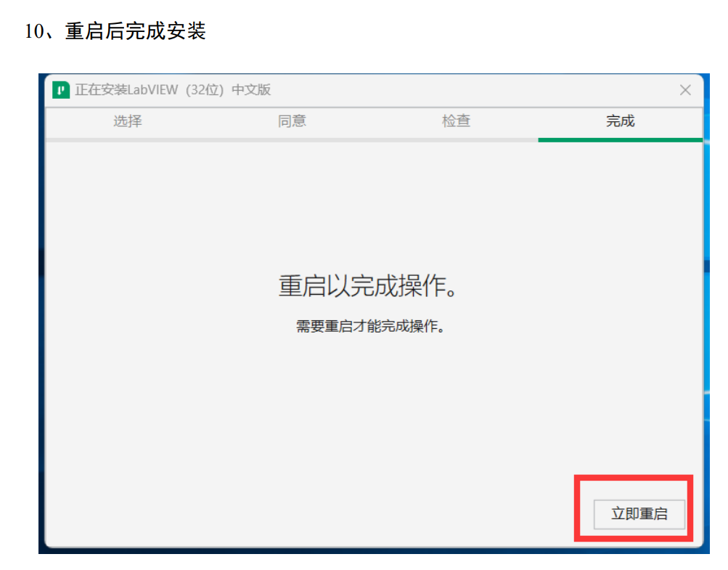Click the heading 重启以完成操作。
Image resolution: width=728 pixels, height=570 pixels.
point(368,285)
